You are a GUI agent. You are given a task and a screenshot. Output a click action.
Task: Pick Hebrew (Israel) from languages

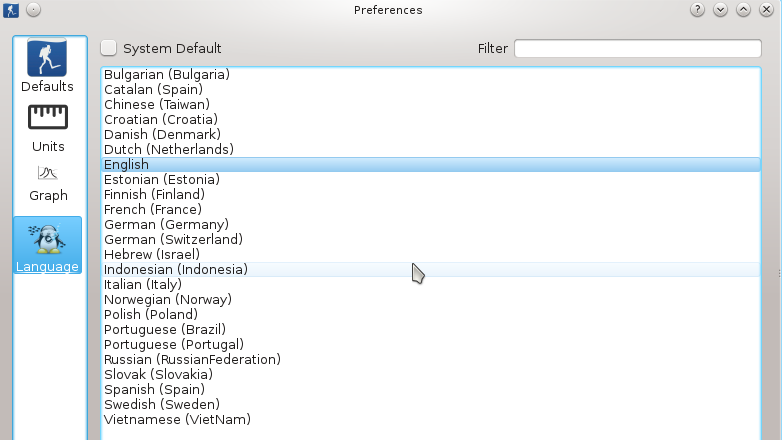[x=151, y=254]
